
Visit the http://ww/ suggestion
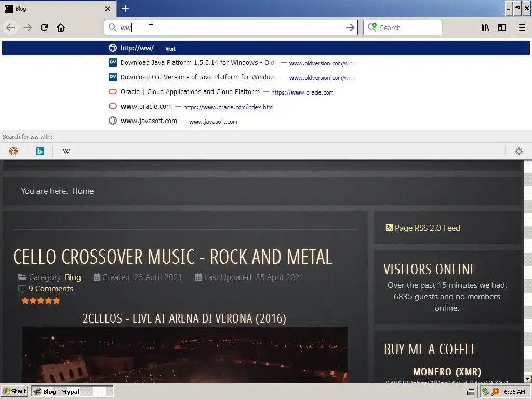point(266,48)
